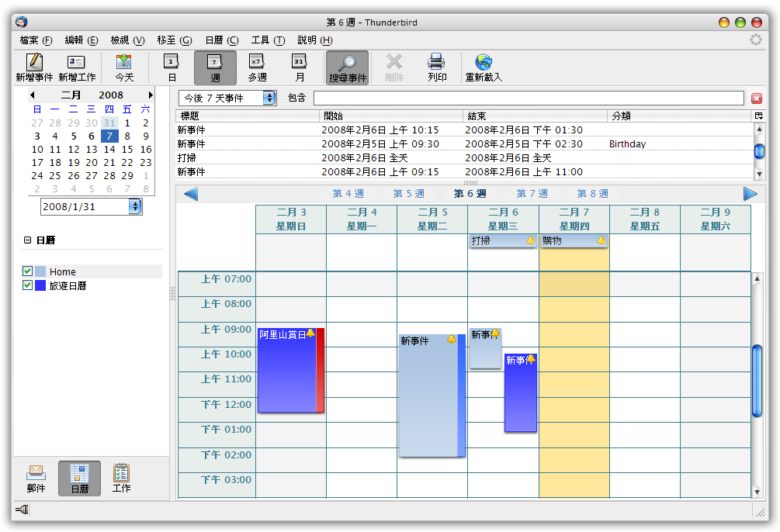Open the 工具 menu

(268, 40)
